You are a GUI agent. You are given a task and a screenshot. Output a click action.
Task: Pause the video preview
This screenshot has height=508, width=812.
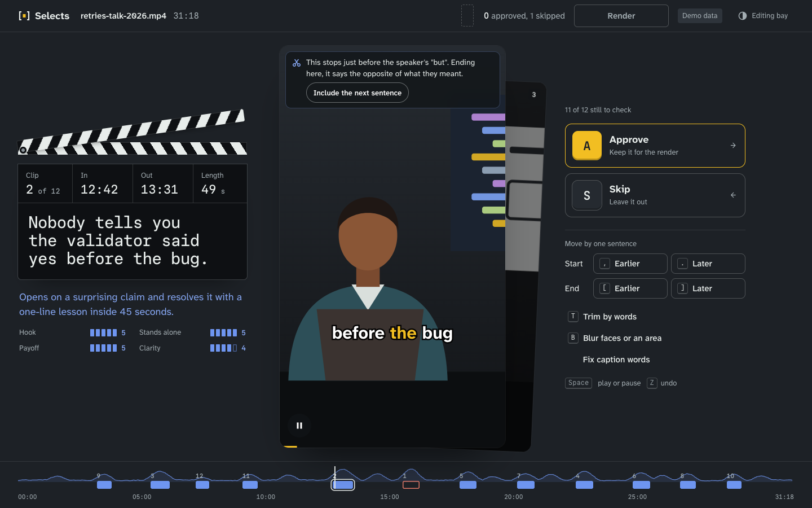coord(299,426)
